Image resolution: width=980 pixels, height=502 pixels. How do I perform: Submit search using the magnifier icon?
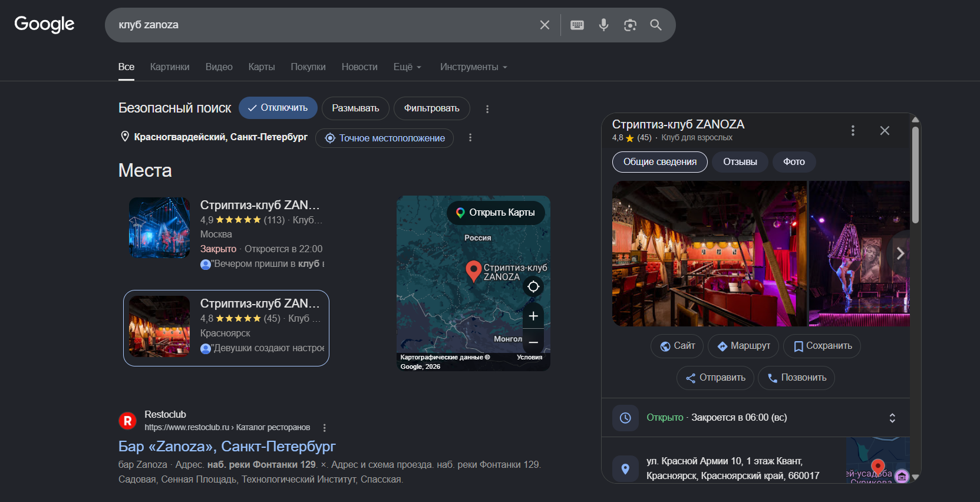tap(656, 25)
